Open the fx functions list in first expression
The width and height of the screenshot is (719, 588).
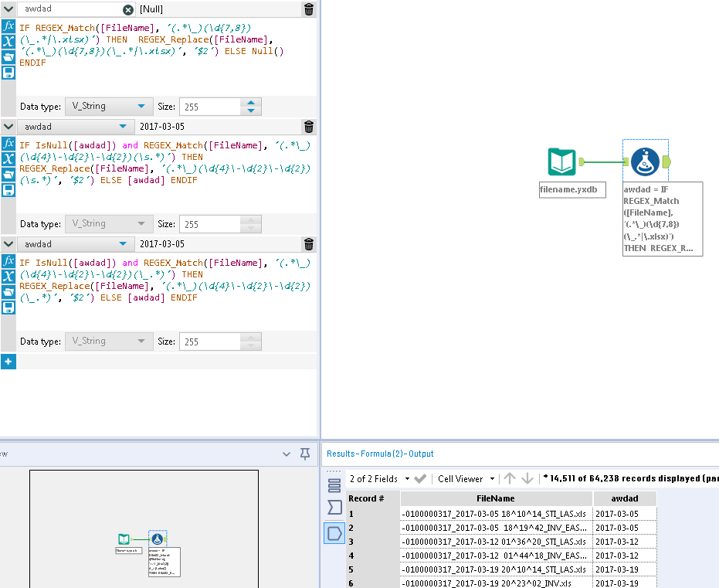[8, 26]
